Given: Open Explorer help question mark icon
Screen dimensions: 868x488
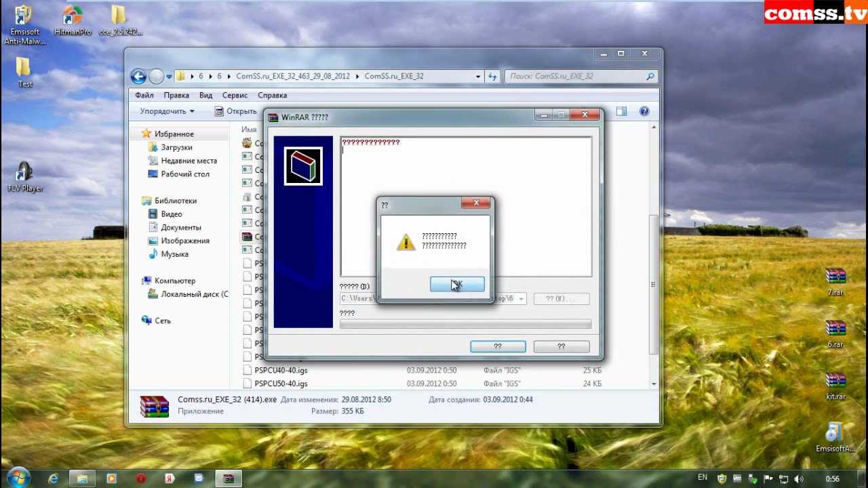Looking at the screenshot, I should (644, 111).
